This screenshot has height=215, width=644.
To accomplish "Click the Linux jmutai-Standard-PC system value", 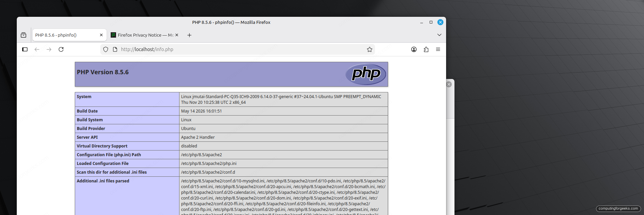I will [281, 99].
